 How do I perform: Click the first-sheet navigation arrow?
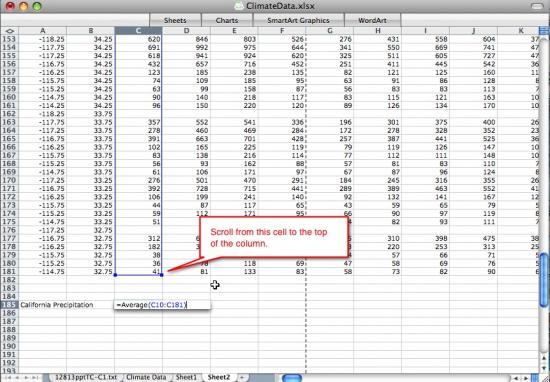(x=7, y=378)
